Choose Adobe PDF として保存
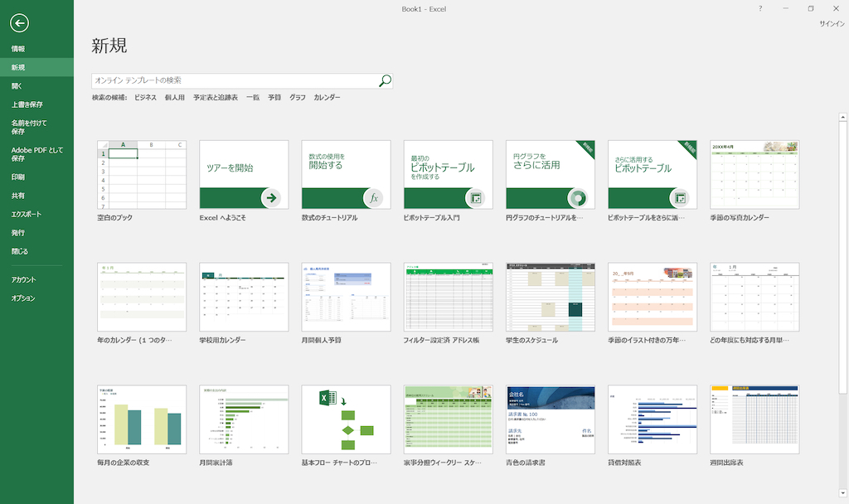849x504 pixels. pos(36,154)
